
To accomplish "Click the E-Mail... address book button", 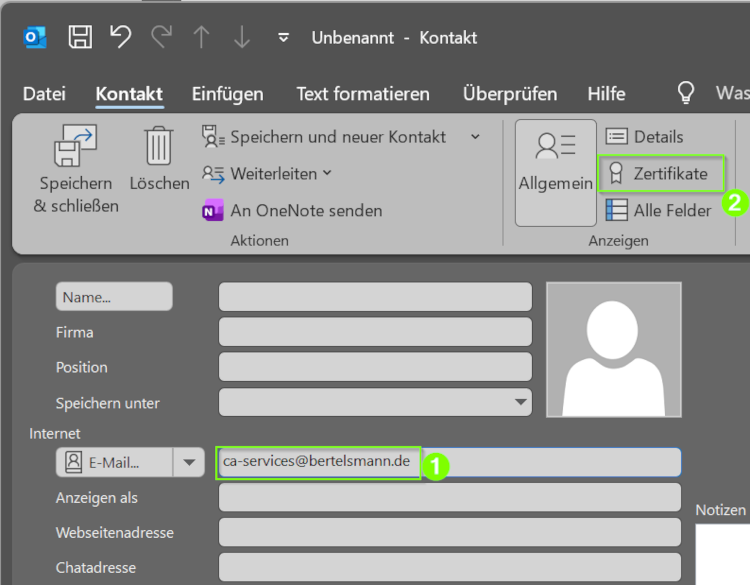I will pos(114,462).
